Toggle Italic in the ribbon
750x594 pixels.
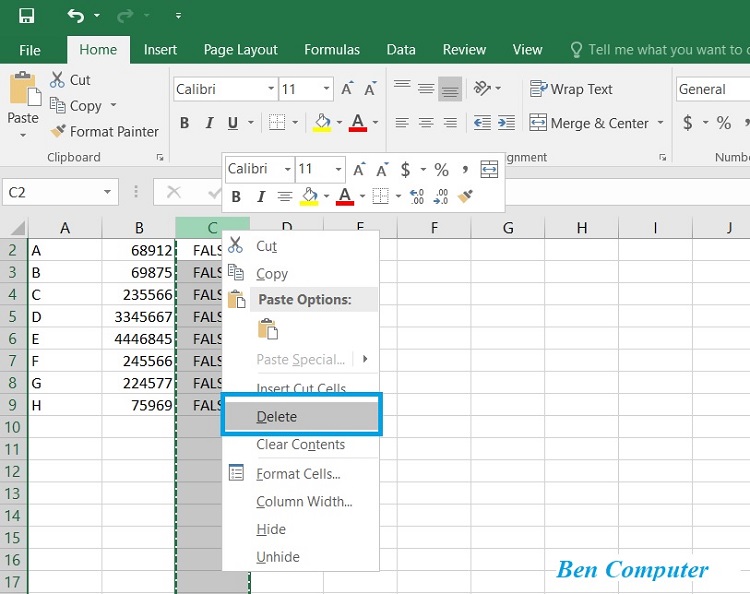(x=209, y=123)
